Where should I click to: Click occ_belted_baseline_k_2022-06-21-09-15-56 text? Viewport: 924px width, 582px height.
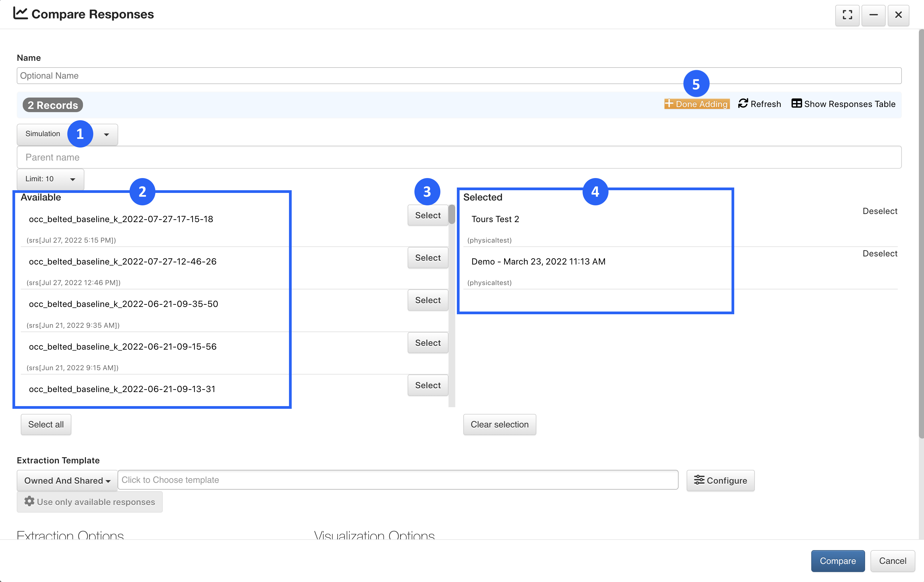(123, 347)
